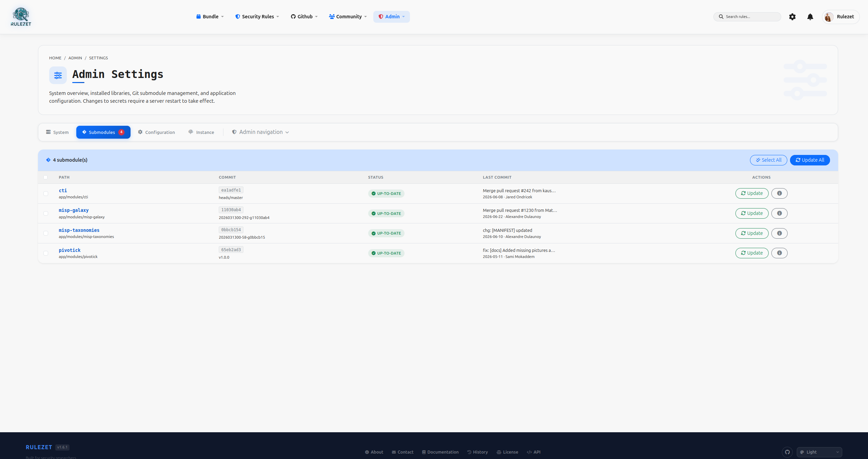The width and height of the screenshot is (868, 459).
Task: Click commit hash 0bbcb154
Action: (x=231, y=230)
